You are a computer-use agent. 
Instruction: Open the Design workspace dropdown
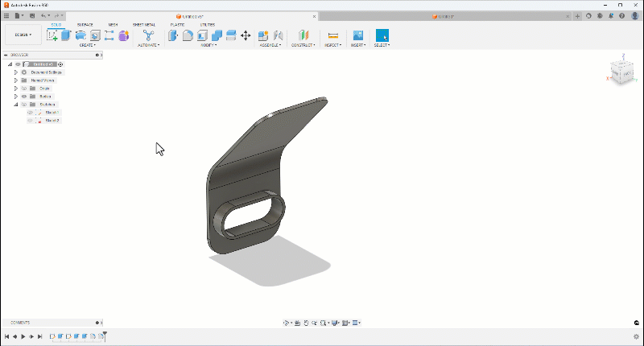[x=23, y=35]
